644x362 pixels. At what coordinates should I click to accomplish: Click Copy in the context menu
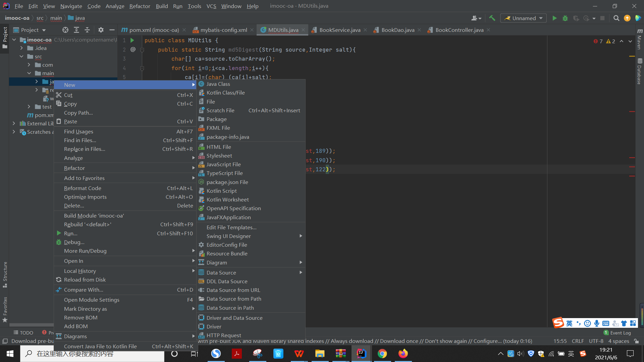(125, 104)
